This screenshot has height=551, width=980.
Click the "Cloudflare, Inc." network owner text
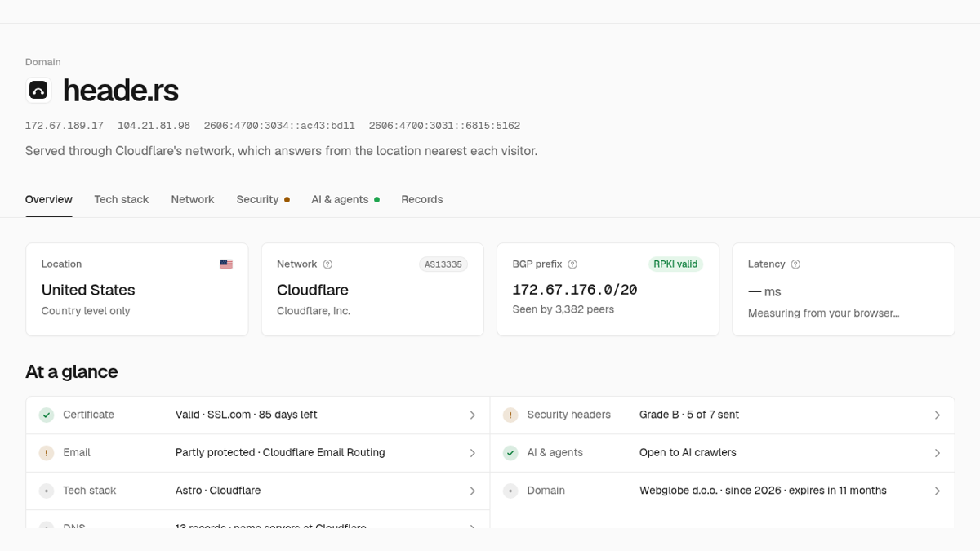click(x=314, y=311)
